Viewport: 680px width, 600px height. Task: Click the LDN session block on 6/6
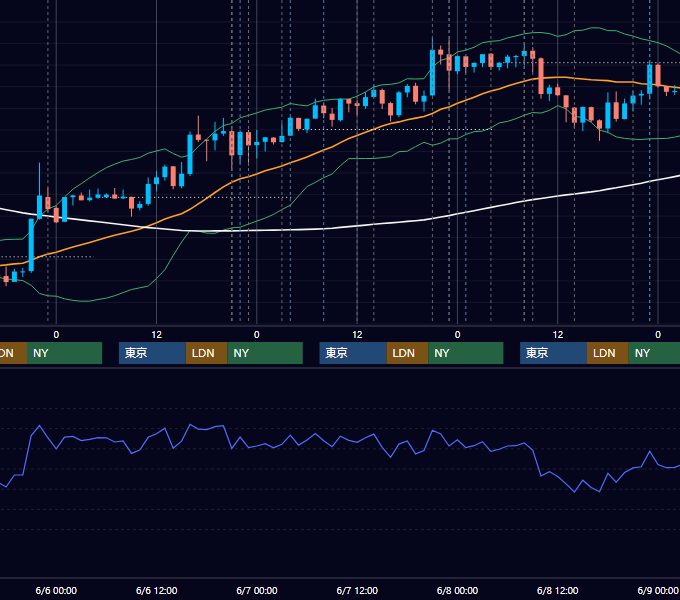pos(206,353)
